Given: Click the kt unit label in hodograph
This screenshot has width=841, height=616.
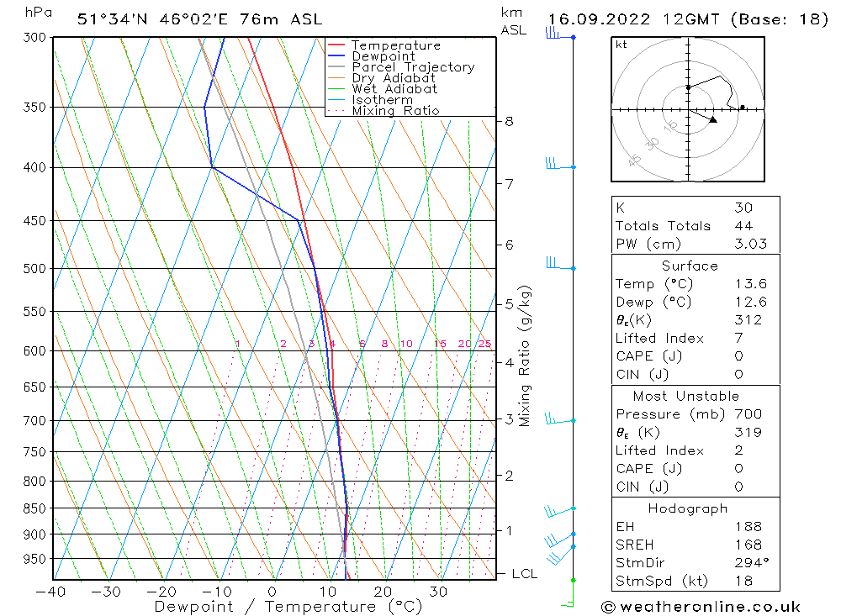Looking at the screenshot, I should 621,45.
